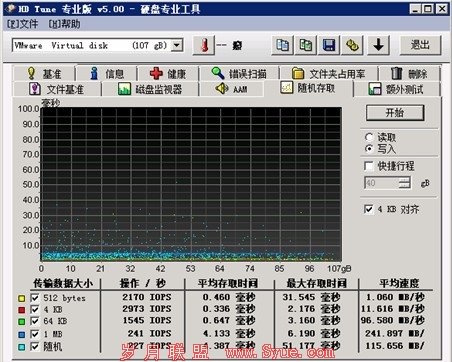Click the 241 IOPS value
This screenshot has width=452, height=362.
coord(149,333)
